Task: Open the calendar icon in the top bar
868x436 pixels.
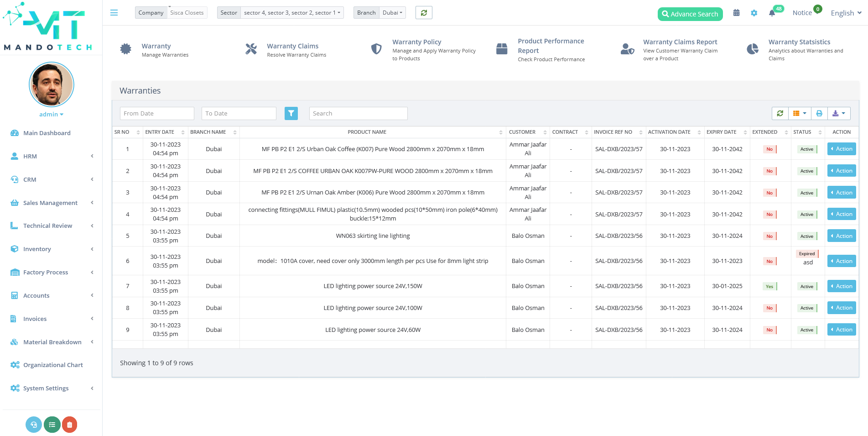Action: (x=736, y=12)
